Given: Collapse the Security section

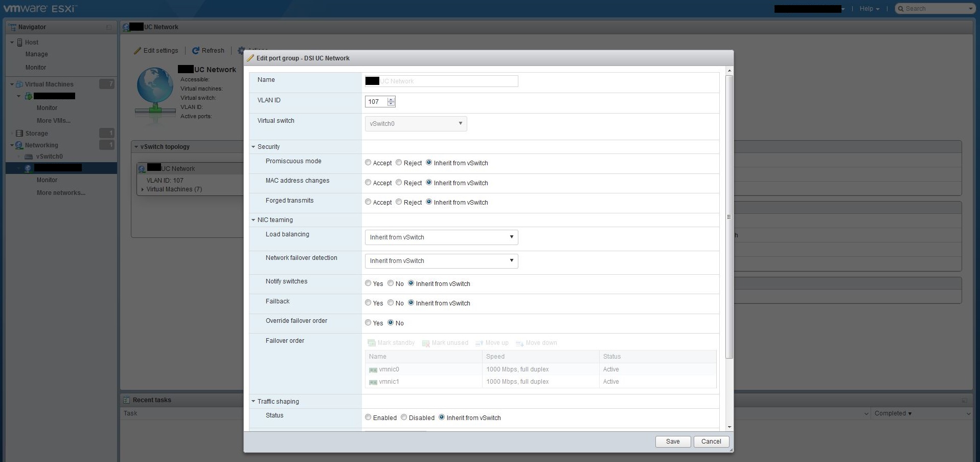Looking at the screenshot, I should (x=254, y=147).
